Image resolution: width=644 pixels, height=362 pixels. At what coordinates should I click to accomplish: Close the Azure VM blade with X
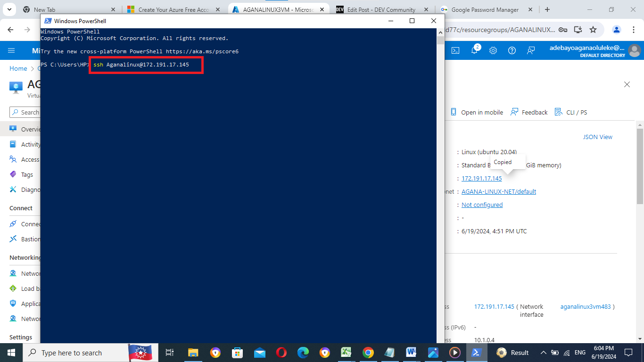tap(627, 84)
